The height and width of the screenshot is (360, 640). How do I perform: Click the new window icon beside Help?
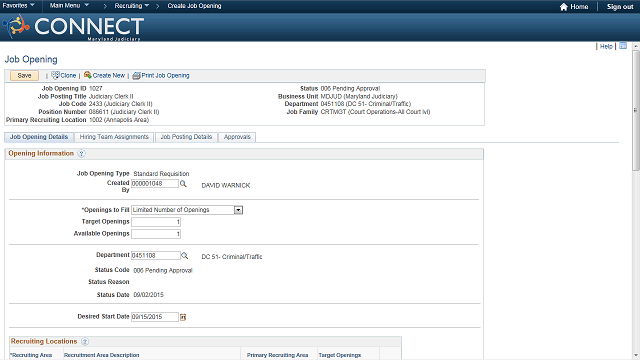pyautogui.click(x=623, y=46)
